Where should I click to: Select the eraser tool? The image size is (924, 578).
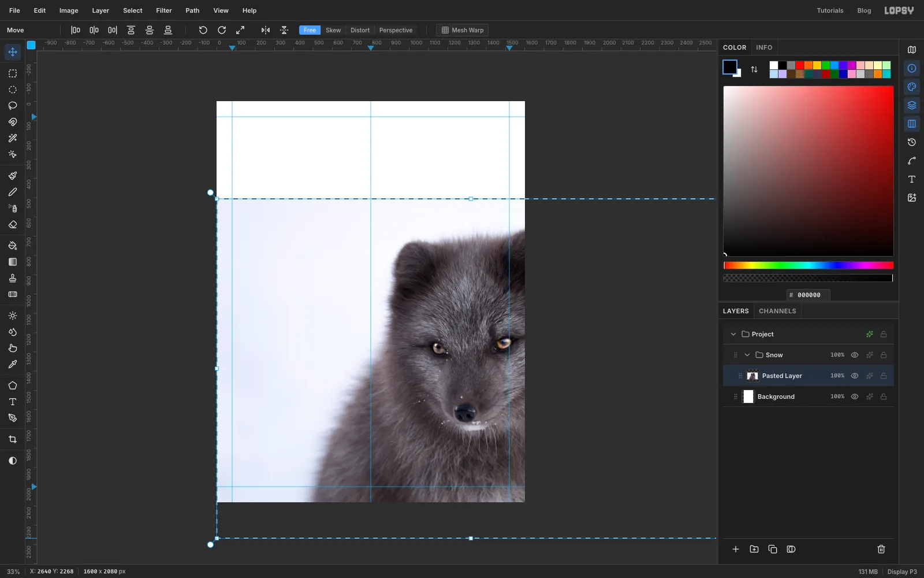point(13,224)
